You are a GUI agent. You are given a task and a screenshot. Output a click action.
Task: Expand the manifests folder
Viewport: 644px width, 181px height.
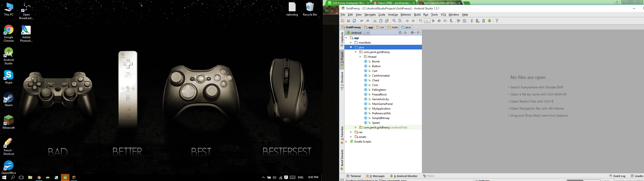point(351,43)
